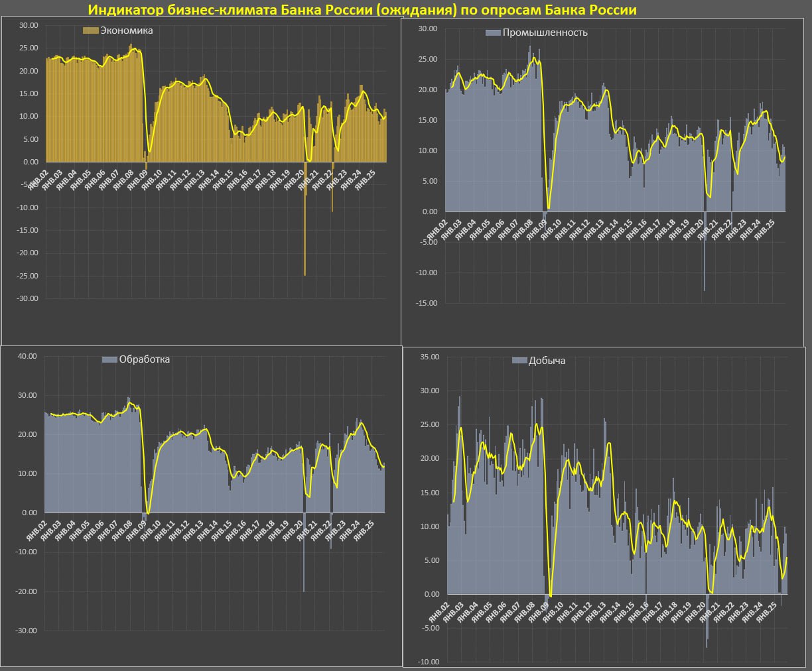Click the yellow chart title at top
The width and height of the screenshot is (812, 671).
coord(362,10)
